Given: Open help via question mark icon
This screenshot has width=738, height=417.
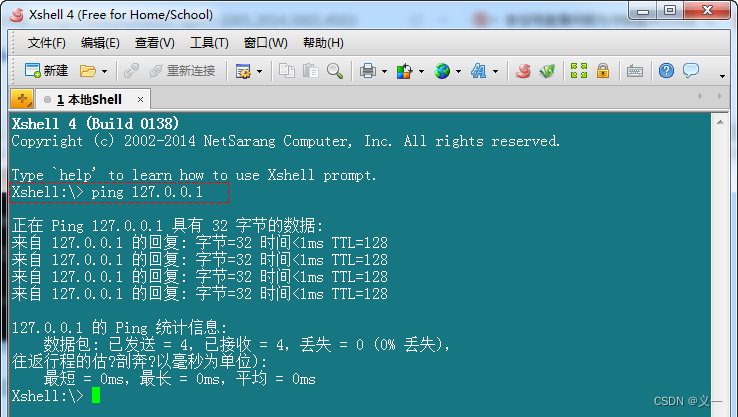Looking at the screenshot, I should 666,71.
